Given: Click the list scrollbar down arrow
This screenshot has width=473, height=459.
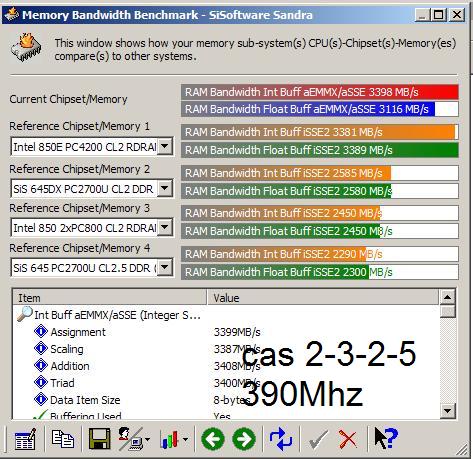Looking at the screenshot, I should [447, 411].
